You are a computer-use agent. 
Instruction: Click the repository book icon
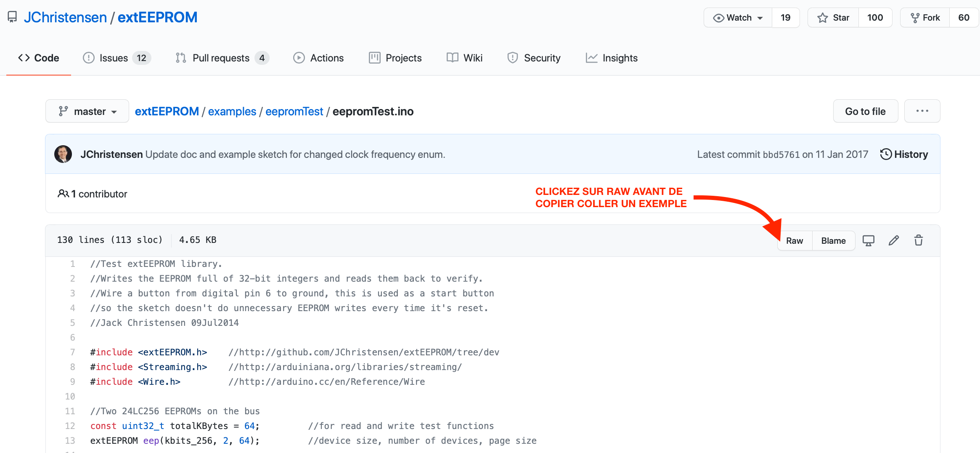click(12, 17)
